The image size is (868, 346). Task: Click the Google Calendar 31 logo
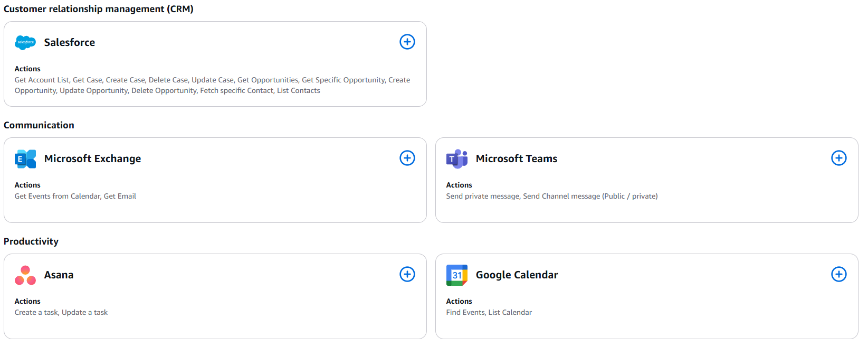click(x=457, y=275)
